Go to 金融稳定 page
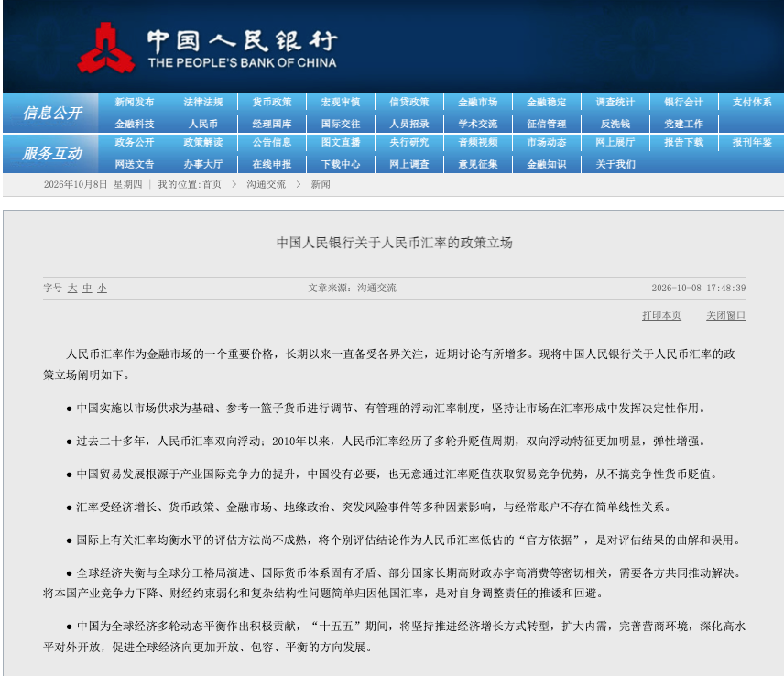 click(x=547, y=103)
